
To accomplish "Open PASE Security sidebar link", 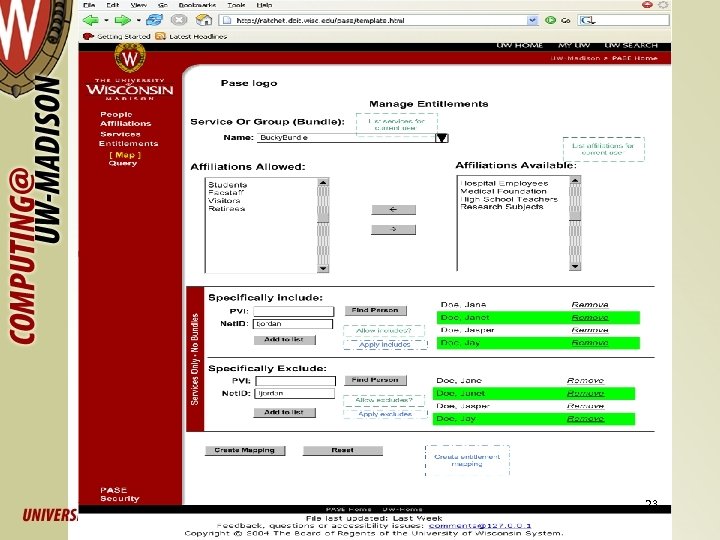I will (119, 494).
